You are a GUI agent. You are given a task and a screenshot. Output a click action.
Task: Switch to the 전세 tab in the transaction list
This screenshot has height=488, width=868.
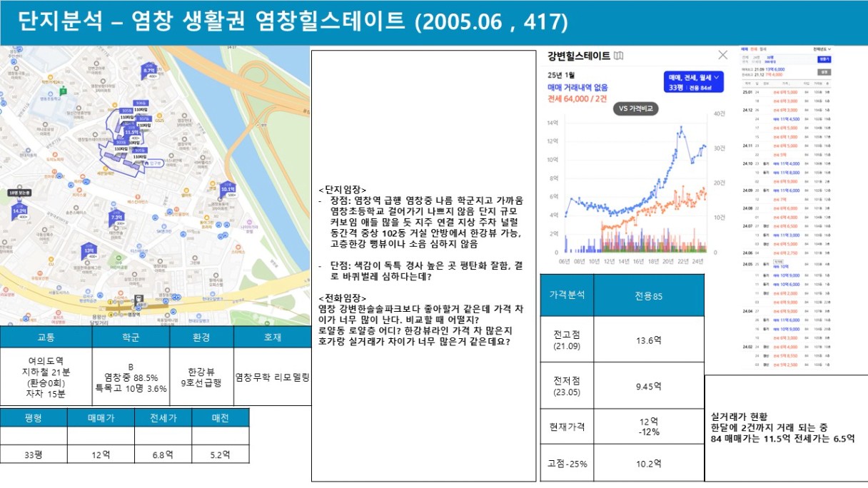754,49
